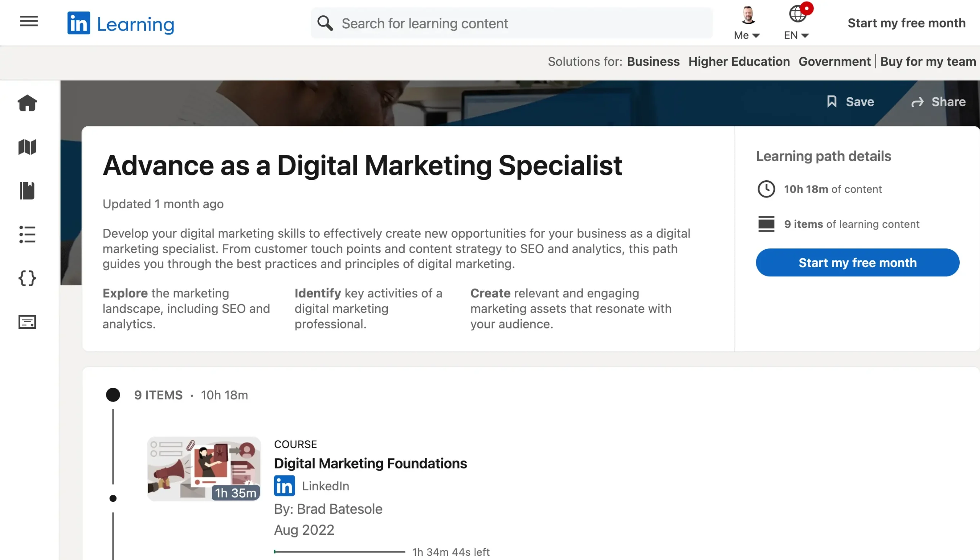Open Business solutions link

pyautogui.click(x=653, y=62)
